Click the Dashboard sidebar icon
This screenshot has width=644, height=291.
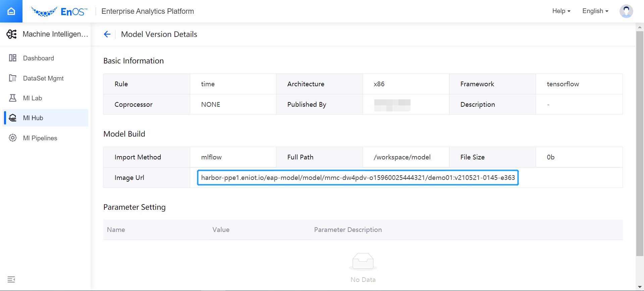click(13, 58)
